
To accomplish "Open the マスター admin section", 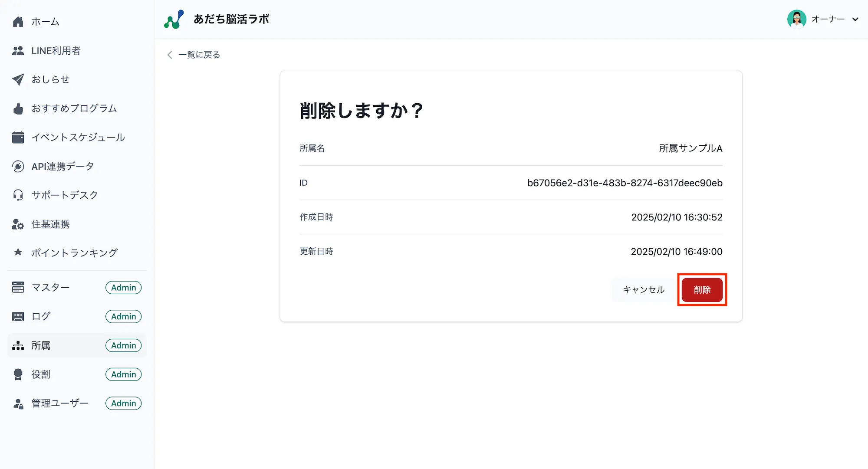I will [x=50, y=287].
